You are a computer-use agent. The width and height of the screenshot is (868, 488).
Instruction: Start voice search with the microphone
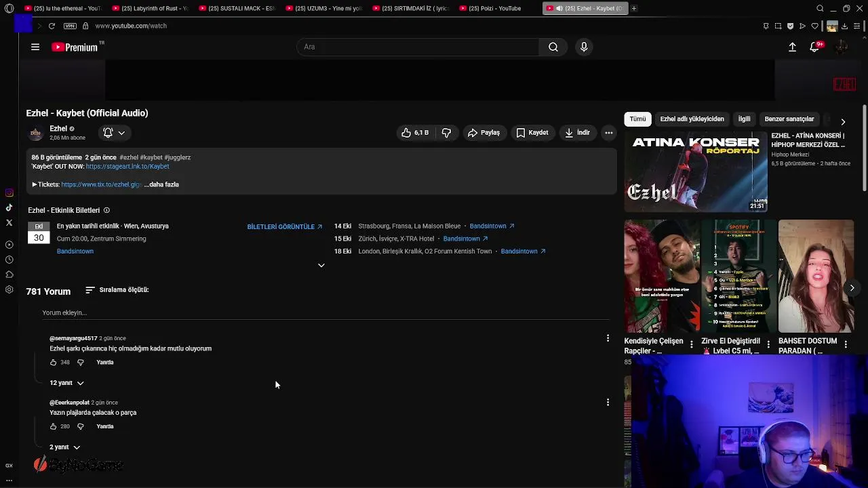(584, 47)
